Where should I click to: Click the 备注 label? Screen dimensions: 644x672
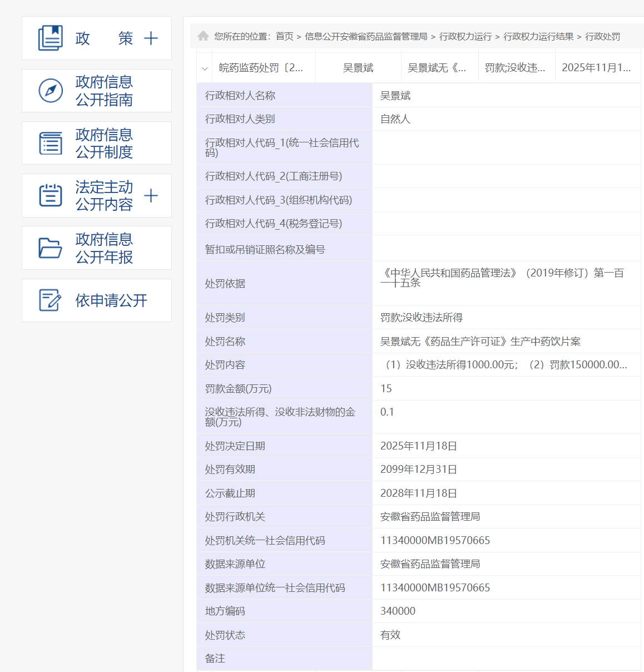[x=215, y=659]
